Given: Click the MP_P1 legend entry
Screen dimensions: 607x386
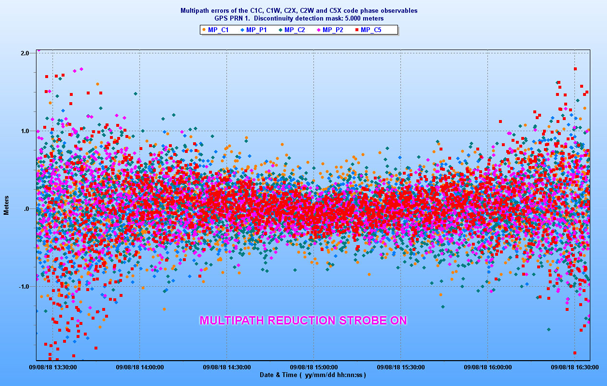Looking at the screenshot, I should click(x=254, y=30).
